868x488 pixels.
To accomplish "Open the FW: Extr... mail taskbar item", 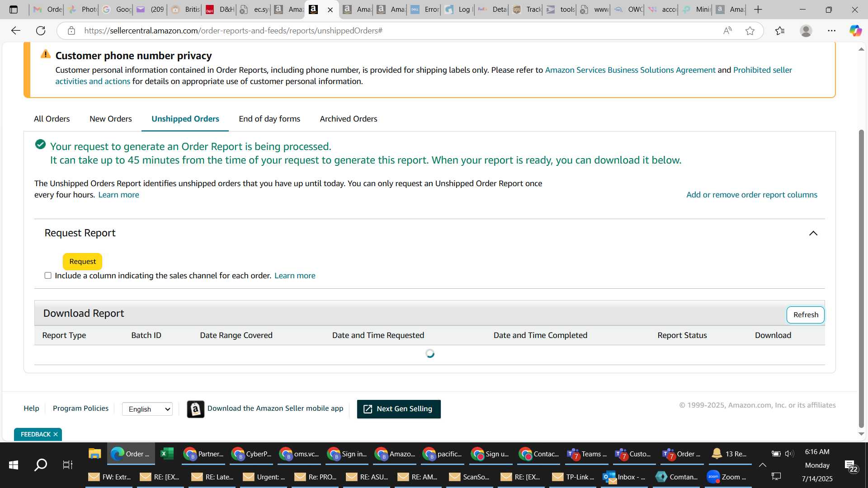I will (x=109, y=477).
